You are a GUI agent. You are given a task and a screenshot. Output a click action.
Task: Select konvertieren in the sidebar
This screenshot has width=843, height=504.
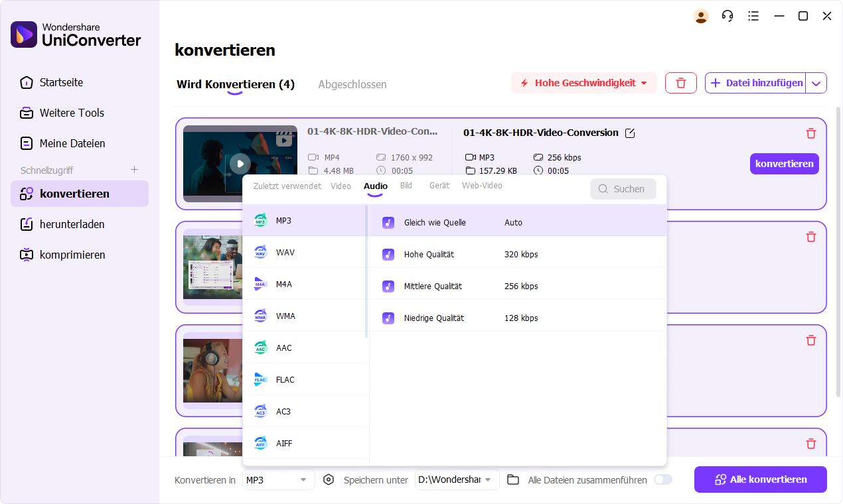point(80,194)
